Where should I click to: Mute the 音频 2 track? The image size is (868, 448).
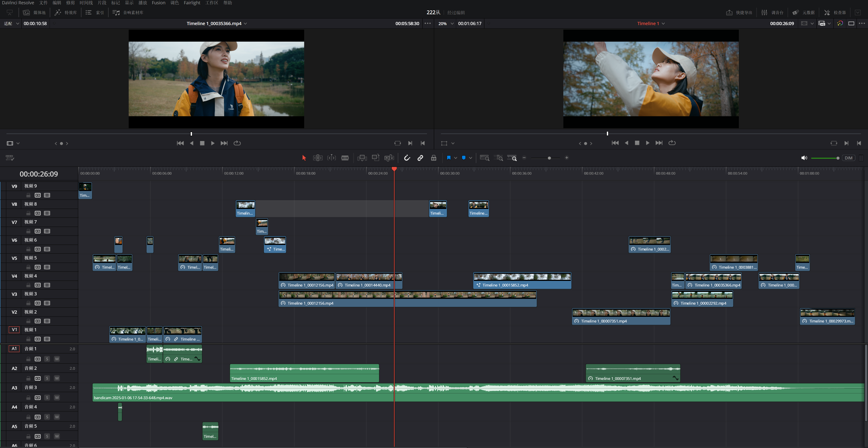[57, 378]
